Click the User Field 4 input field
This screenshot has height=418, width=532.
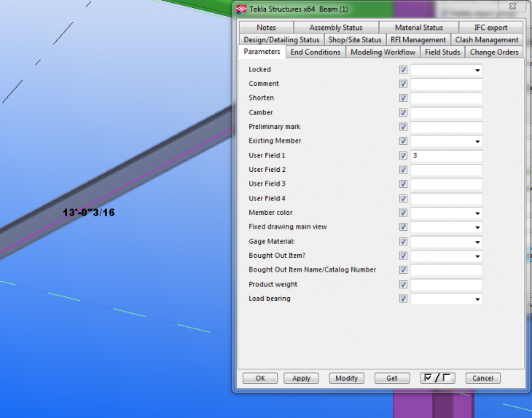pyautogui.click(x=447, y=199)
